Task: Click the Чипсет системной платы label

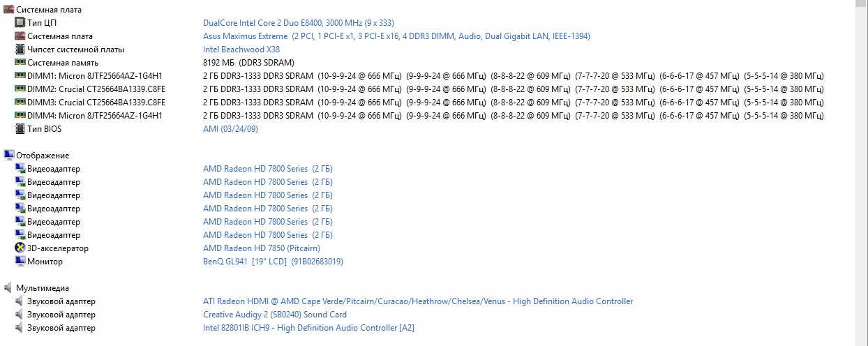Action: (76, 50)
